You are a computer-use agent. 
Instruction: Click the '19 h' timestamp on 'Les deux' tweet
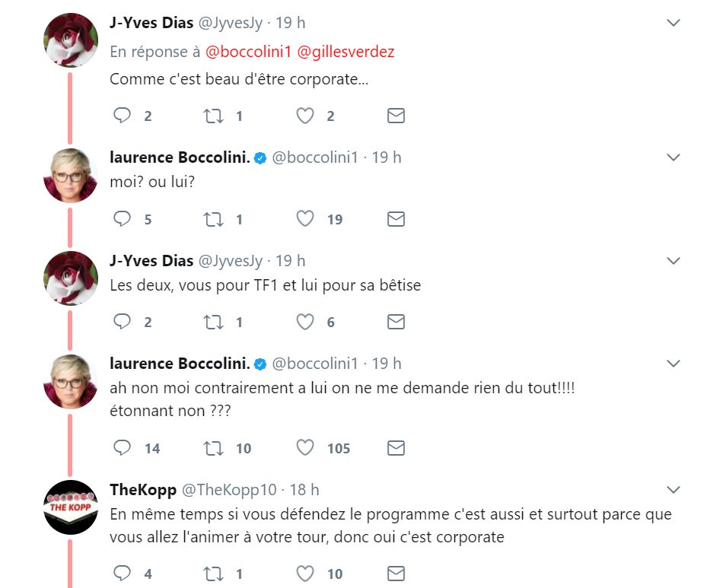pyautogui.click(x=290, y=261)
